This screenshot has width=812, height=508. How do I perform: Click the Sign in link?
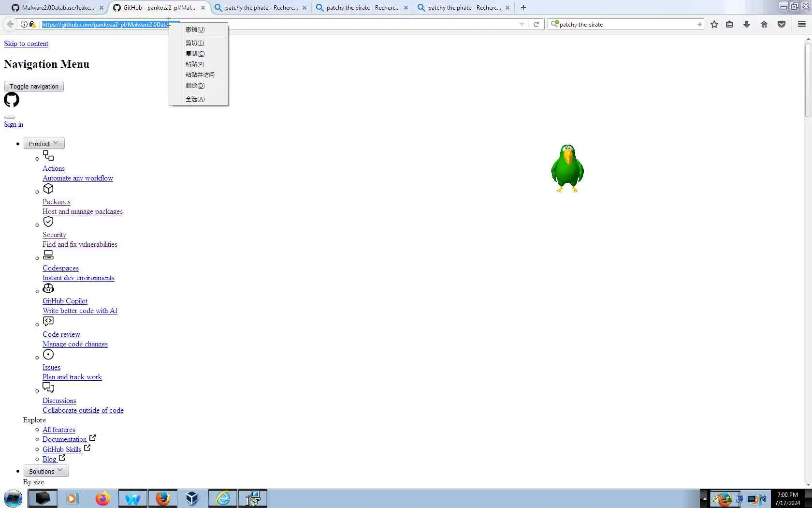click(x=14, y=124)
